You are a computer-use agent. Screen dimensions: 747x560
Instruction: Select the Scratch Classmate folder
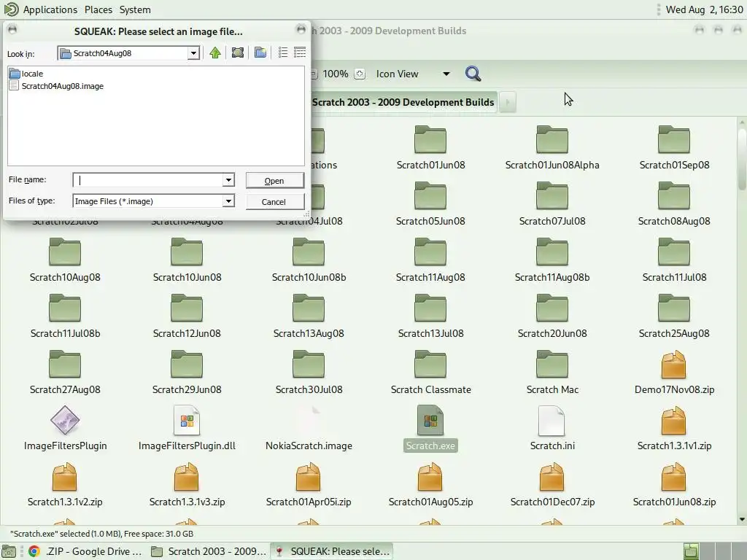(430, 373)
